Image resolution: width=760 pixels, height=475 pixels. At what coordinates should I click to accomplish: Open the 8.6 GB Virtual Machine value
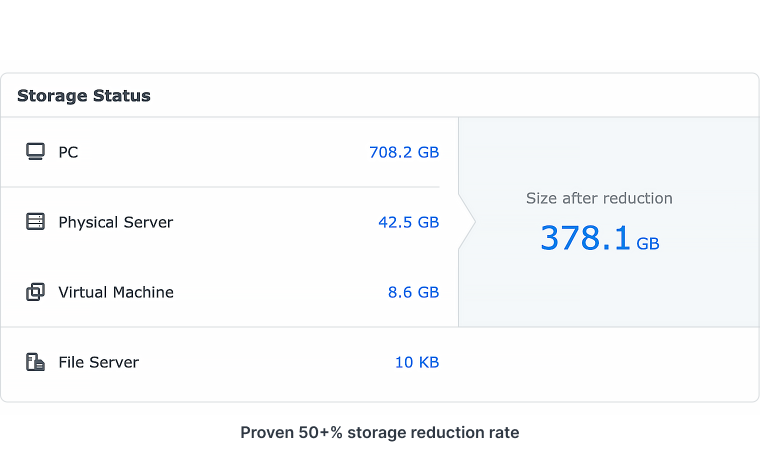(413, 292)
